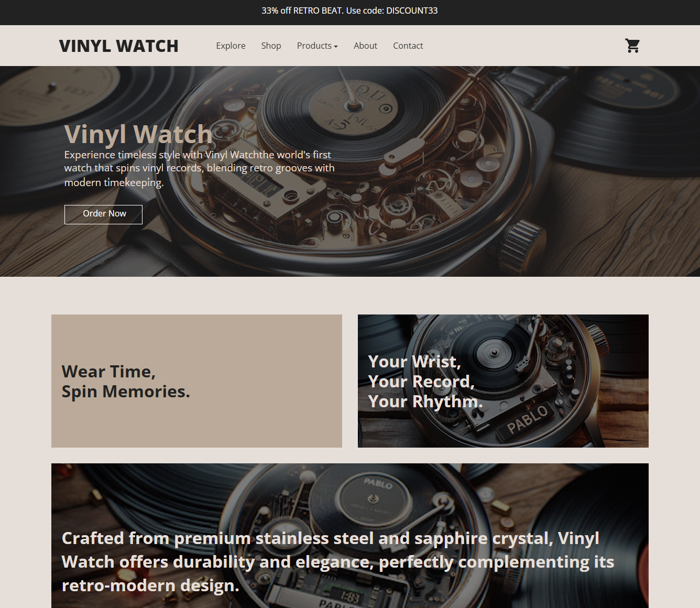Visit the About page
Image resolution: width=700 pixels, height=608 pixels.
click(365, 46)
